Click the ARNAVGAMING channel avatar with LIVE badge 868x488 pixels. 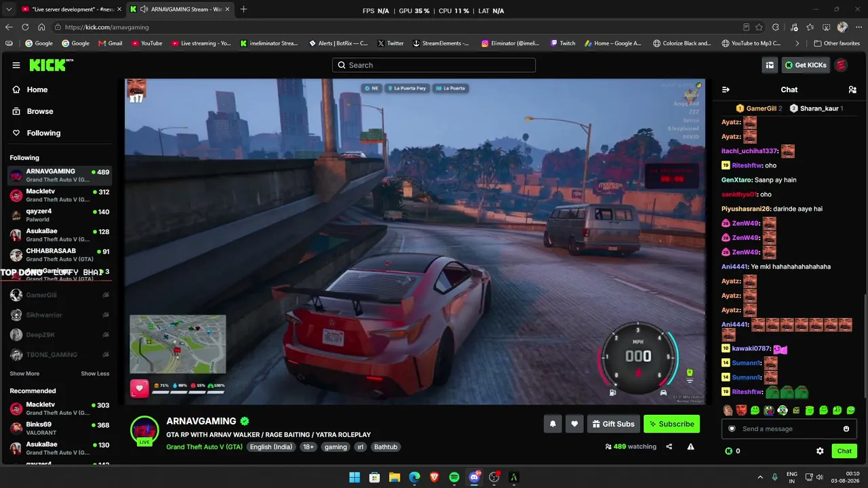pos(144,432)
